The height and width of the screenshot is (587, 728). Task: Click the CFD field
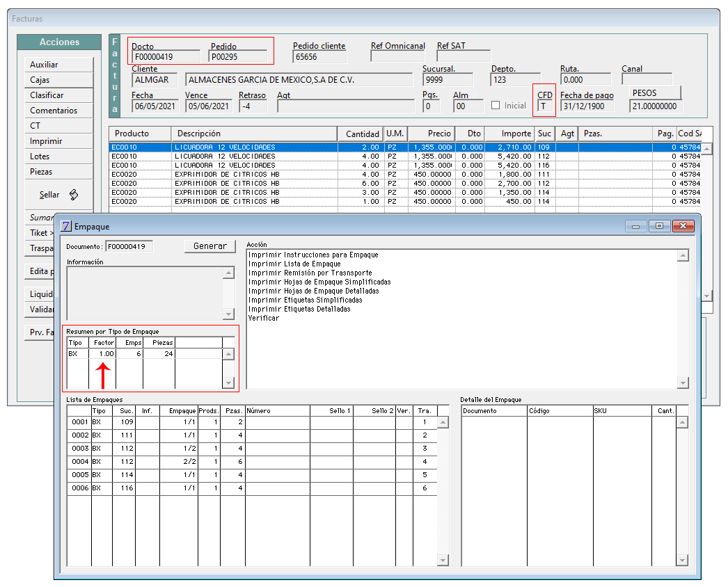click(544, 106)
